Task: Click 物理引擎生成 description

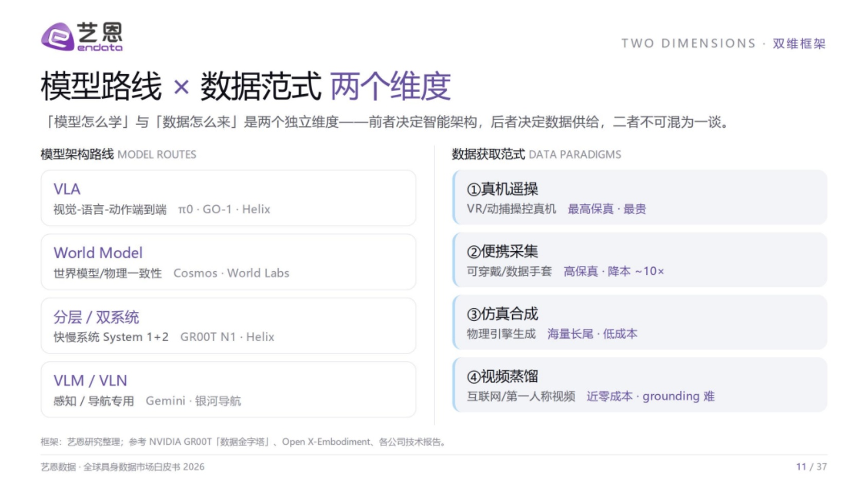Action: 501,334
